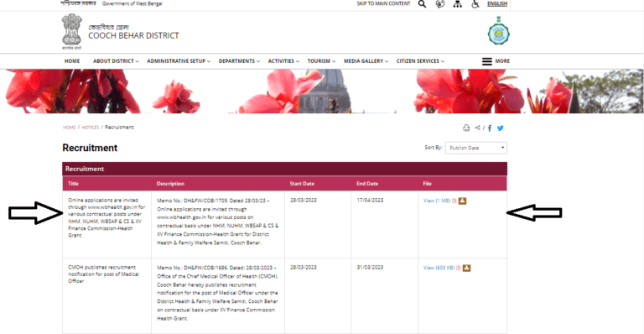
Task: Print the page using printer icon
Action: pos(466,128)
